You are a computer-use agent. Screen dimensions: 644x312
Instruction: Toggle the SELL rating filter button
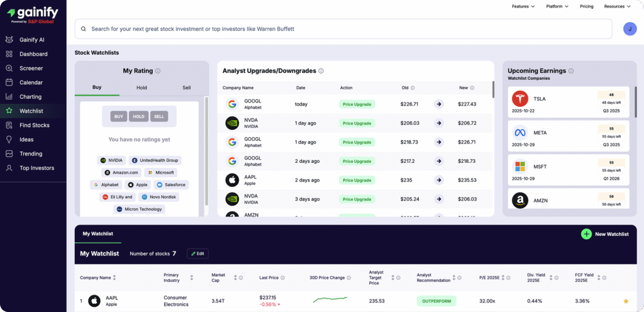159,116
